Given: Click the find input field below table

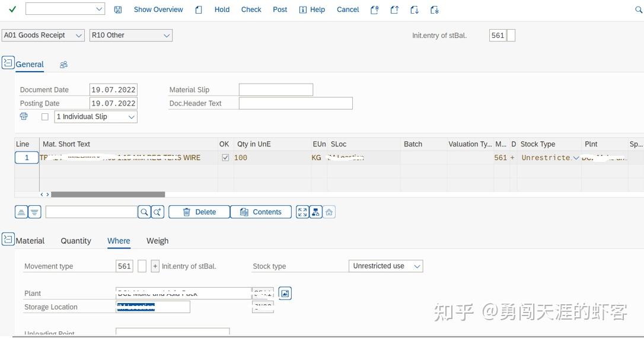Looking at the screenshot, I should (91, 212).
